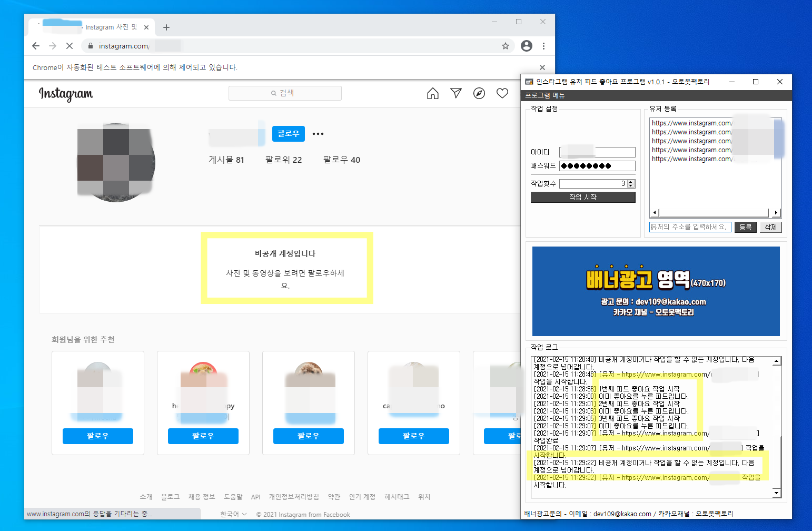
Task: Open the 인기 계정 footer link
Action: pyautogui.click(x=362, y=497)
